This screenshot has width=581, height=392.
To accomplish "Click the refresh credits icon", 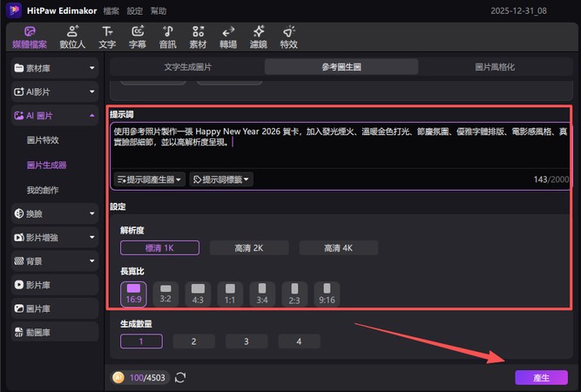I will (180, 377).
